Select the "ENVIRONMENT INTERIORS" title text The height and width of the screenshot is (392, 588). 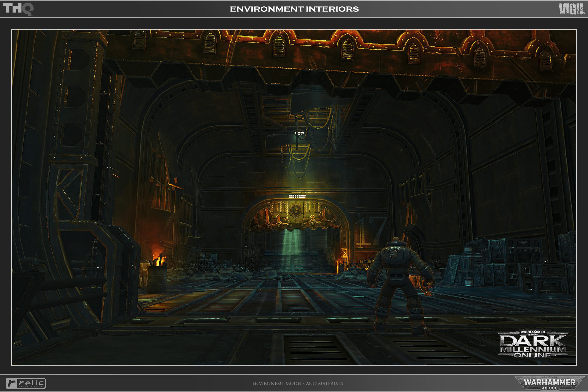[x=294, y=9]
